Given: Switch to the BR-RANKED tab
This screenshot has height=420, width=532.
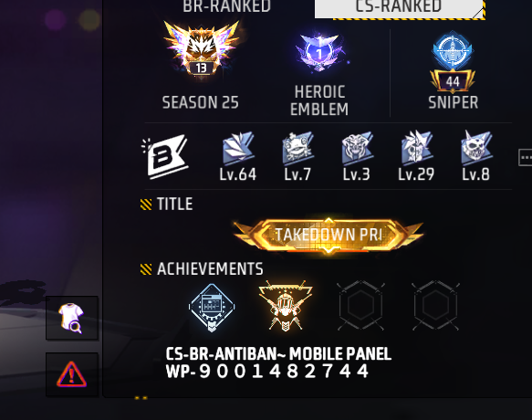Looking at the screenshot, I should pos(226,6).
